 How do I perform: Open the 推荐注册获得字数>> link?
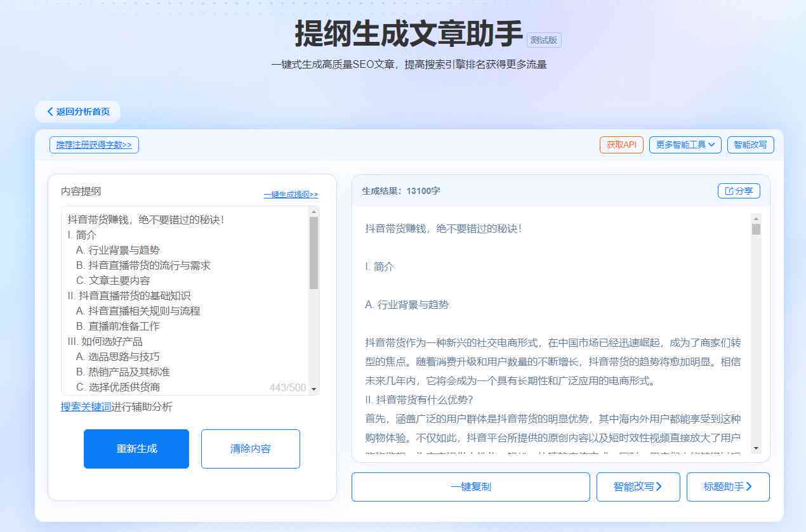pos(94,145)
